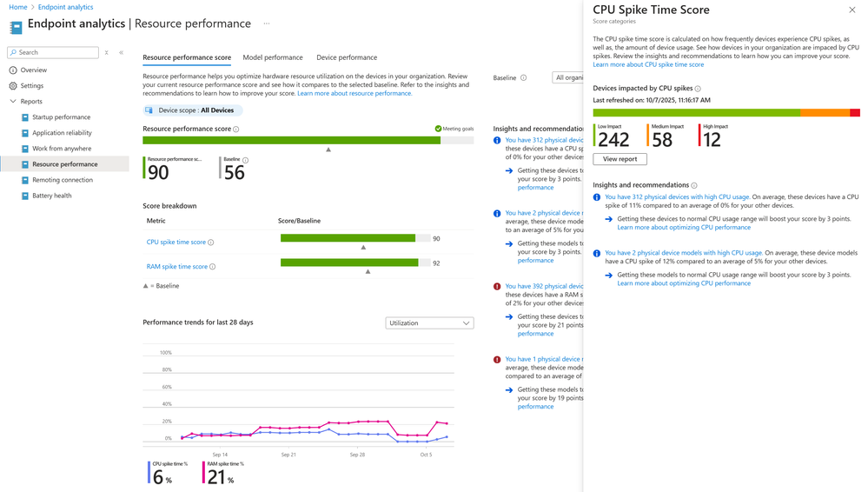The width and height of the screenshot is (868, 492).
Task: Click info icon beside RAM spike time score
Action: click(x=213, y=267)
